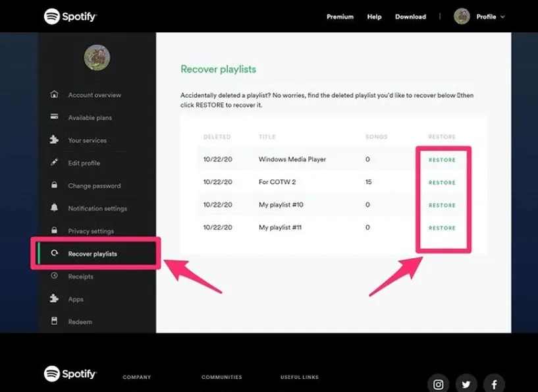Click the account profile avatar picture

(x=97, y=58)
